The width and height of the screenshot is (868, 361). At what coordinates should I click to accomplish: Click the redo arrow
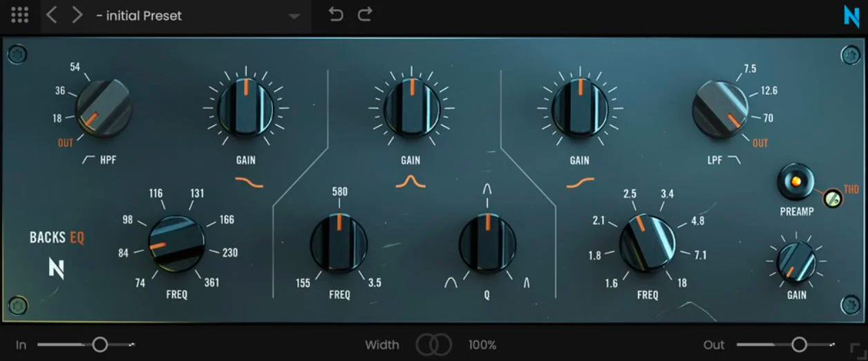(x=365, y=15)
